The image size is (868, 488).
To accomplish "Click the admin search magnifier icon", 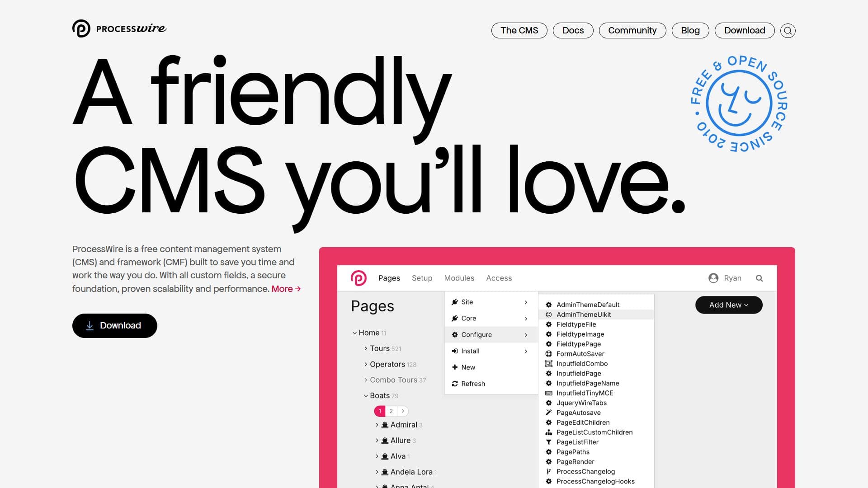I will 759,278.
